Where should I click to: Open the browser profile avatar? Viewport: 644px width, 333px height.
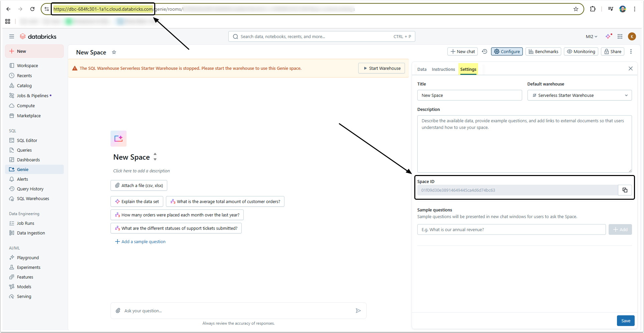[x=623, y=9]
